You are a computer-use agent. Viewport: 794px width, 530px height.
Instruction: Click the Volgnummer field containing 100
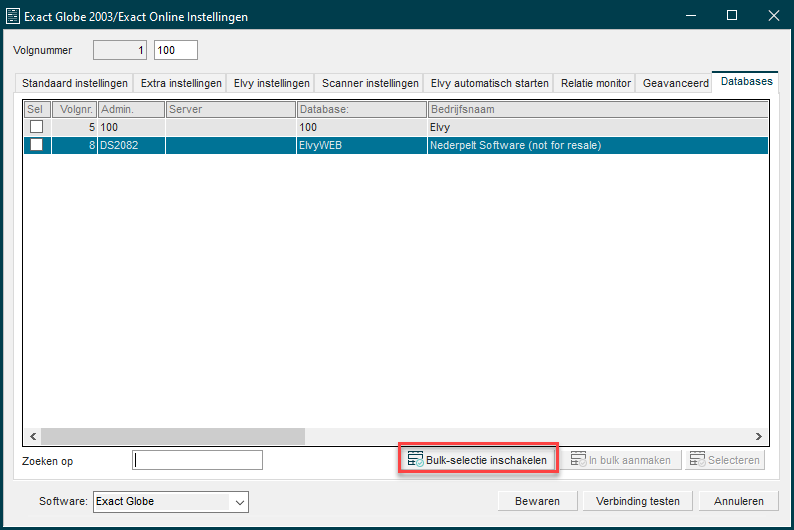pyautogui.click(x=176, y=50)
